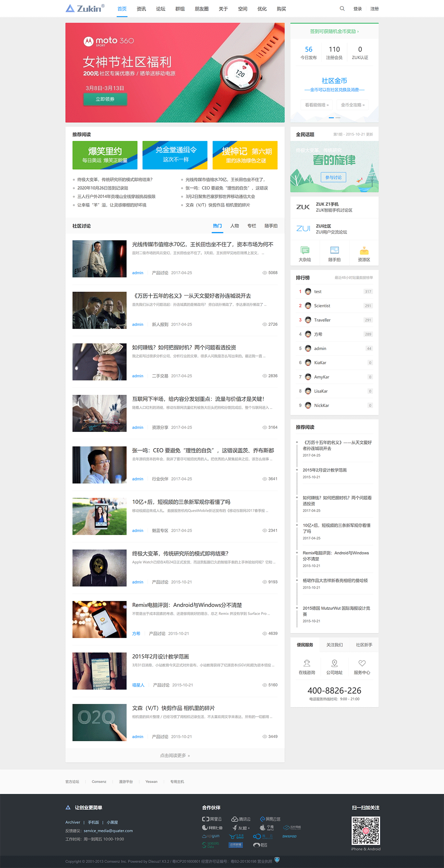Open the 大杂烩 forum icon
444x868 pixels.
click(305, 250)
